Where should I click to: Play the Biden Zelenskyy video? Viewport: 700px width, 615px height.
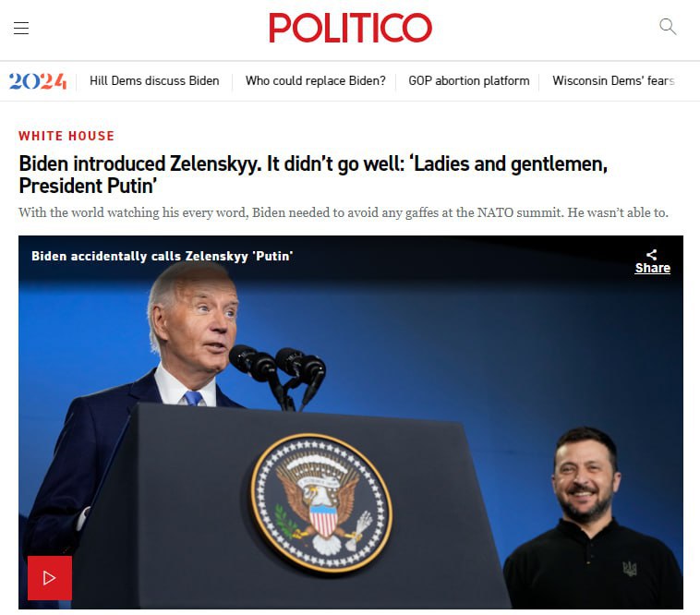click(x=50, y=578)
